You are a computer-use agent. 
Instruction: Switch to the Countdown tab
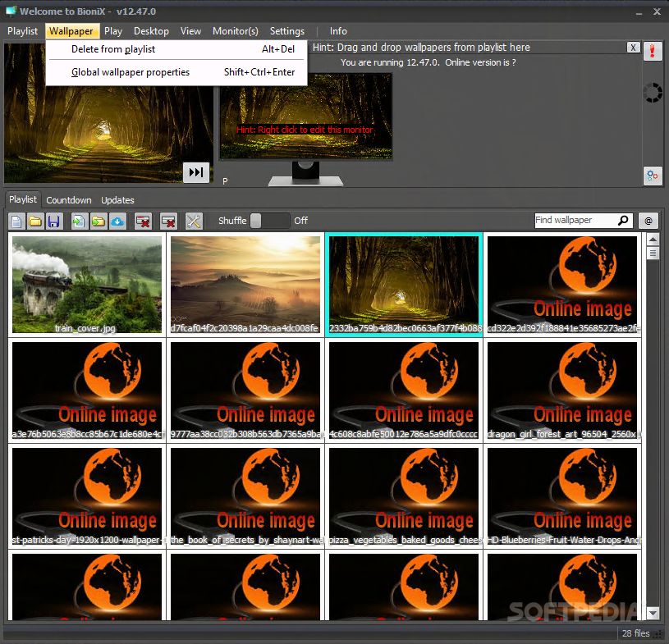[69, 200]
